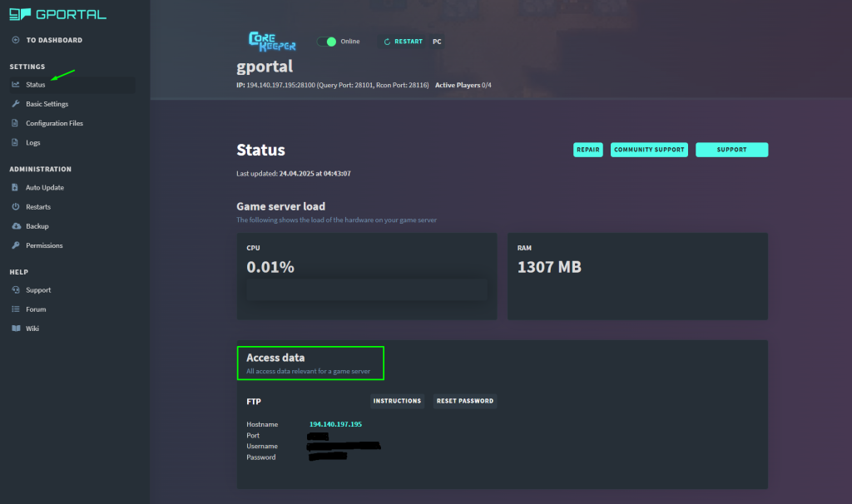Click Reset Password for FTP

coord(465,401)
